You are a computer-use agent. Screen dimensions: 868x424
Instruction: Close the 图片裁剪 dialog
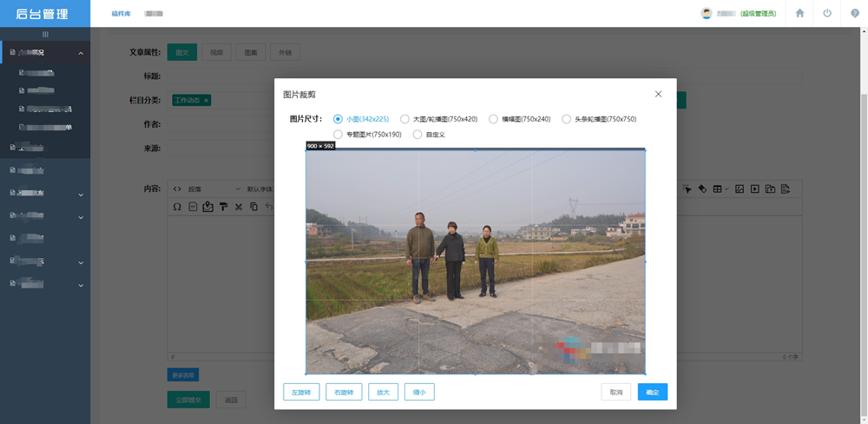658,94
